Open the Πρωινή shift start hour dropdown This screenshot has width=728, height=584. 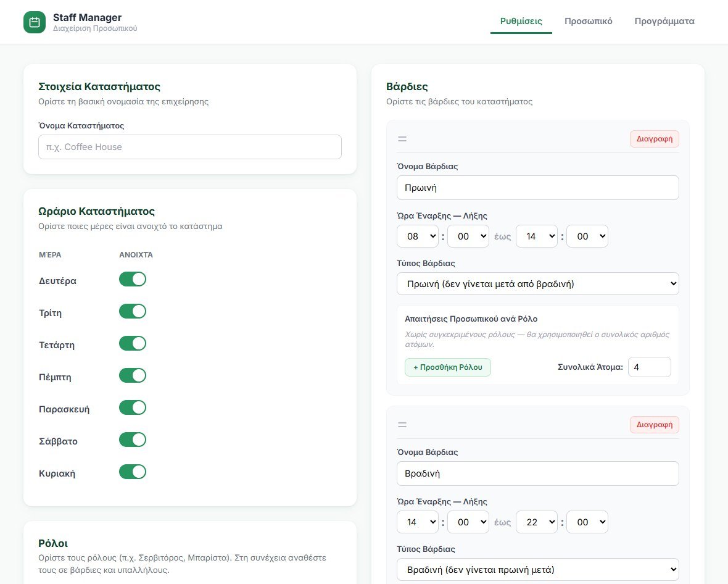tap(418, 236)
